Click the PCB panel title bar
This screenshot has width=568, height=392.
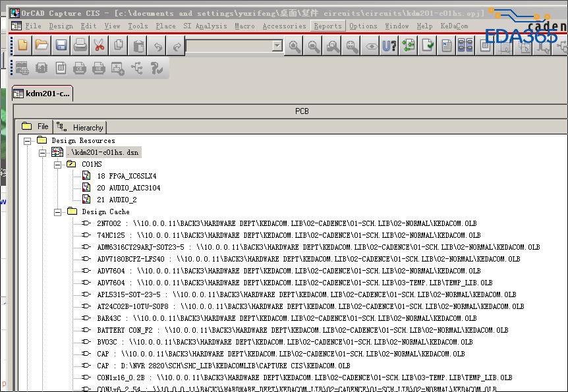[x=291, y=111]
